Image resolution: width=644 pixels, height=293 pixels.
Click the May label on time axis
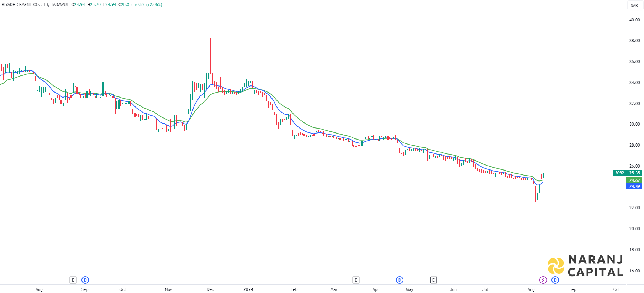click(410, 289)
